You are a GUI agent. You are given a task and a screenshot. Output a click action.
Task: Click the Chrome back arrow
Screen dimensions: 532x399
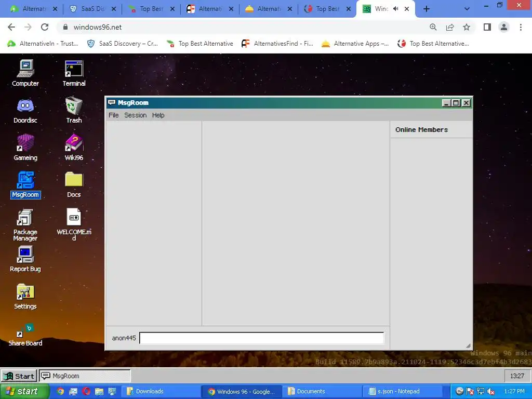pos(11,27)
